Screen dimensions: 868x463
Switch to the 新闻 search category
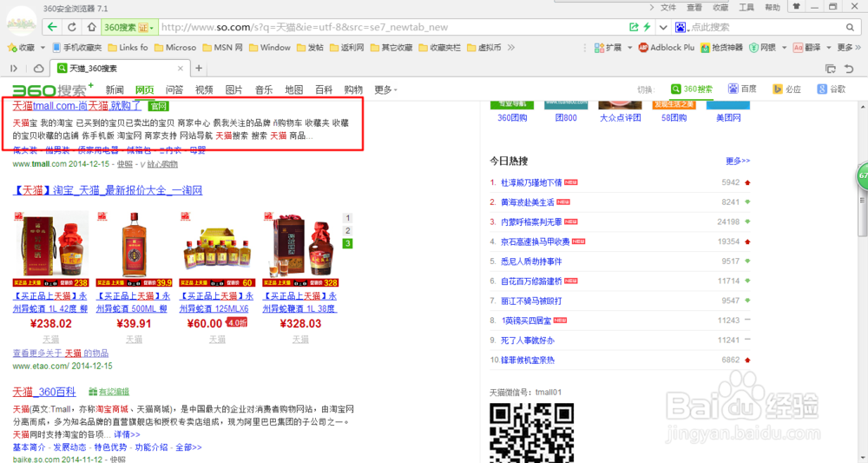(115, 89)
